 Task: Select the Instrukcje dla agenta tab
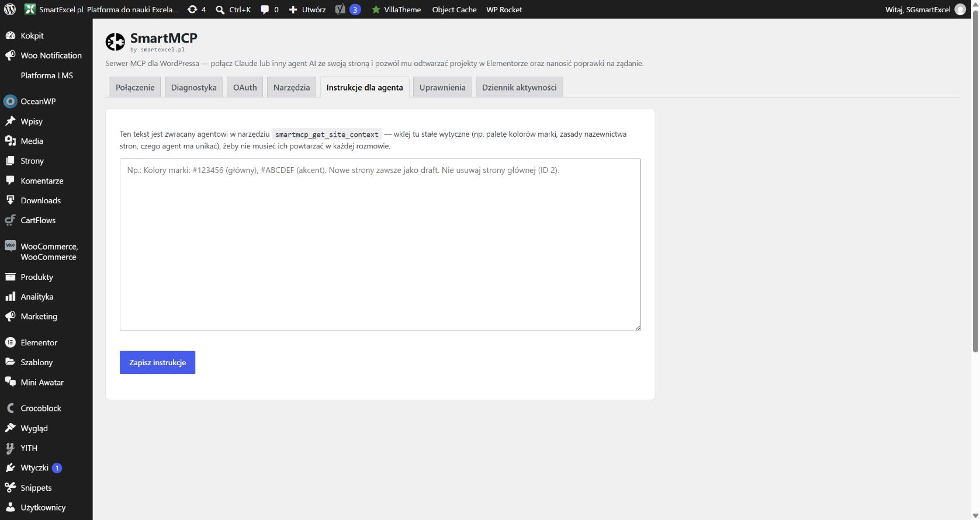tap(365, 87)
